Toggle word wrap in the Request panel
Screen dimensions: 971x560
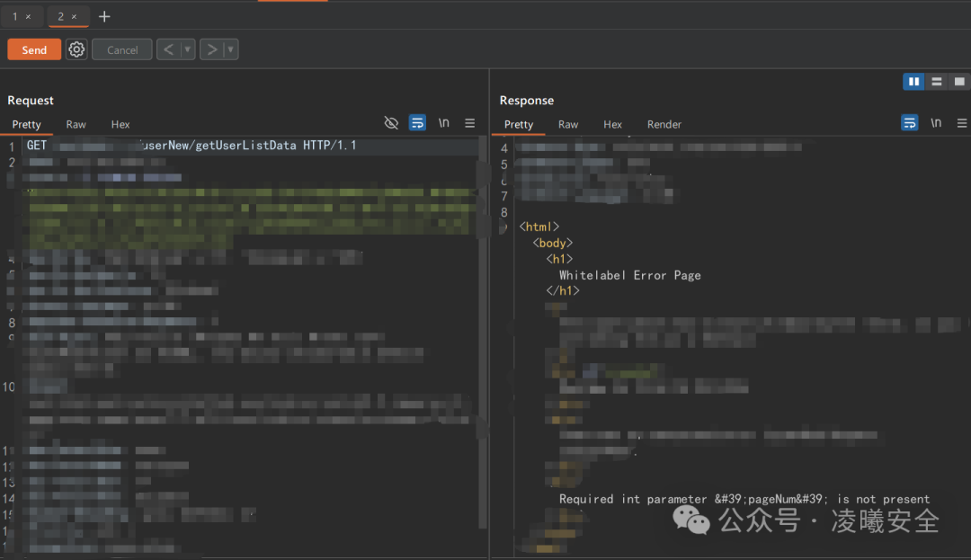[x=417, y=123]
